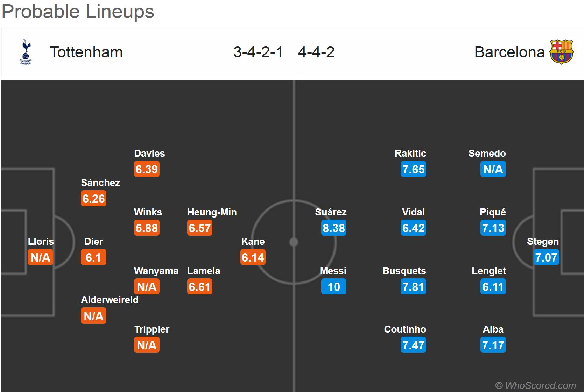Click Trippier's N/A rating badge
Viewport: 584px width, 392px height.
point(147,345)
